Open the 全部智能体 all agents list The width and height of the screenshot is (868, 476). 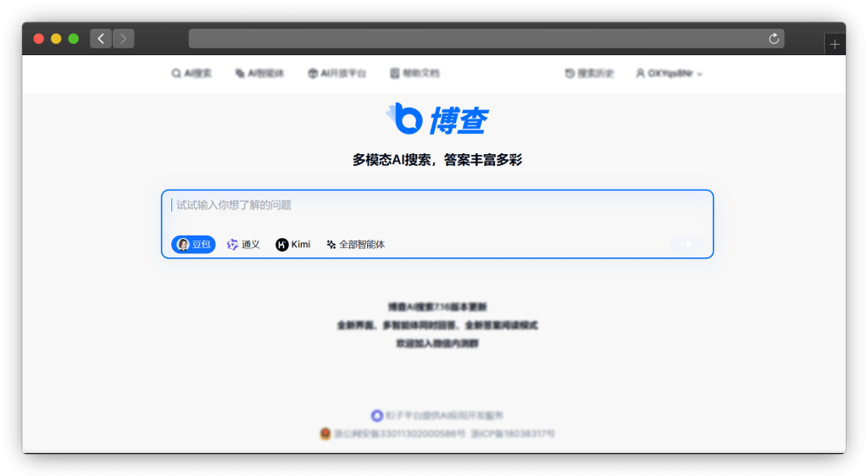pos(355,245)
